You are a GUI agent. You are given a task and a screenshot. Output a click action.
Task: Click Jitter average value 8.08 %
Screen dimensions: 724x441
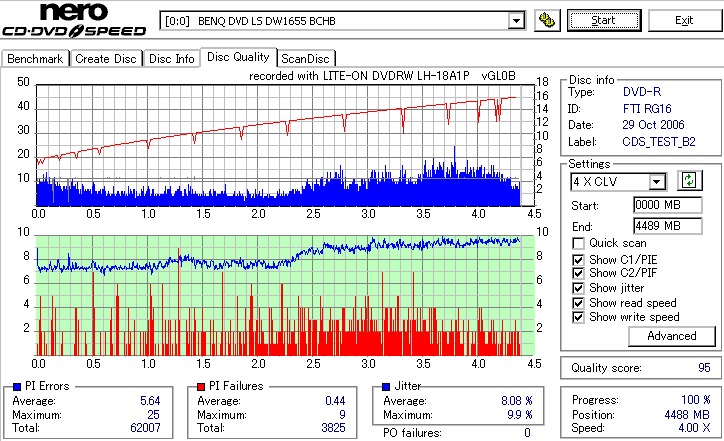[517, 401]
